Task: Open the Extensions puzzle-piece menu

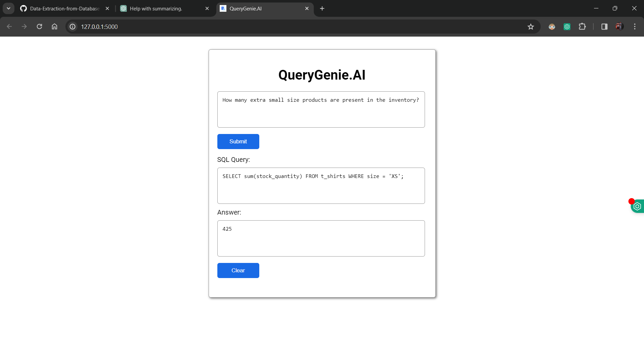Action: (582, 27)
